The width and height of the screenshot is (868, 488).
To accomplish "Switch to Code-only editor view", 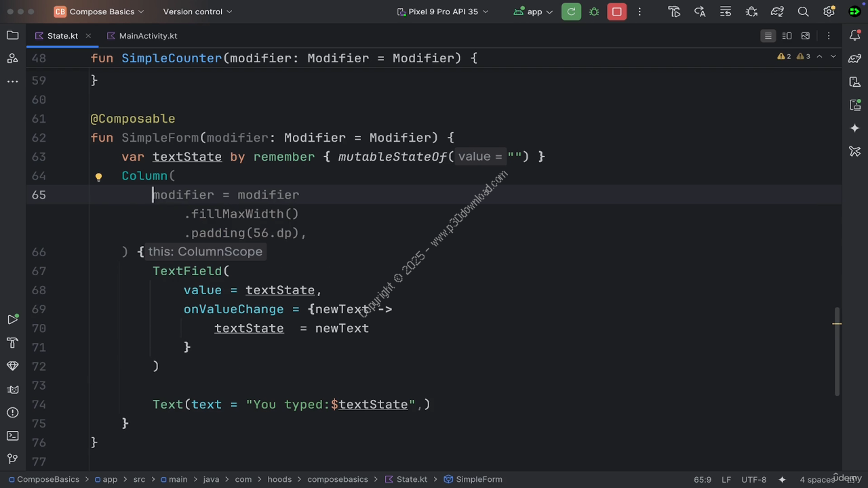I will tap(768, 36).
